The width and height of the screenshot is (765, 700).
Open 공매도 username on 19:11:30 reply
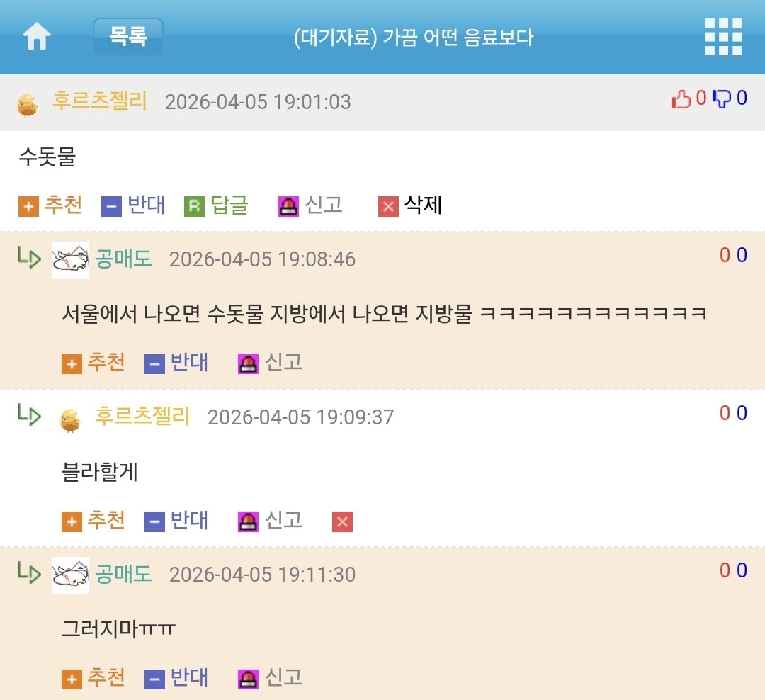pos(123,574)
